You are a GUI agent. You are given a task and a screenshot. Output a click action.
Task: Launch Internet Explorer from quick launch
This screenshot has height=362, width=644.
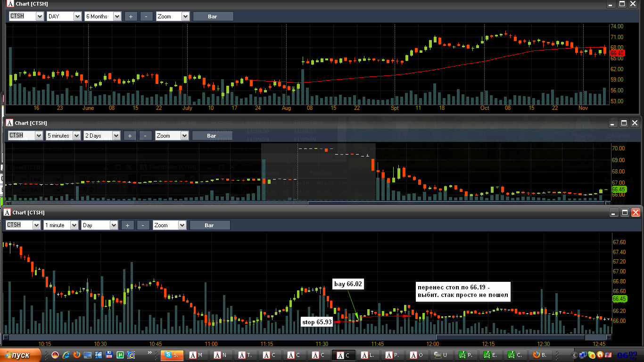[x=66, y=355]
